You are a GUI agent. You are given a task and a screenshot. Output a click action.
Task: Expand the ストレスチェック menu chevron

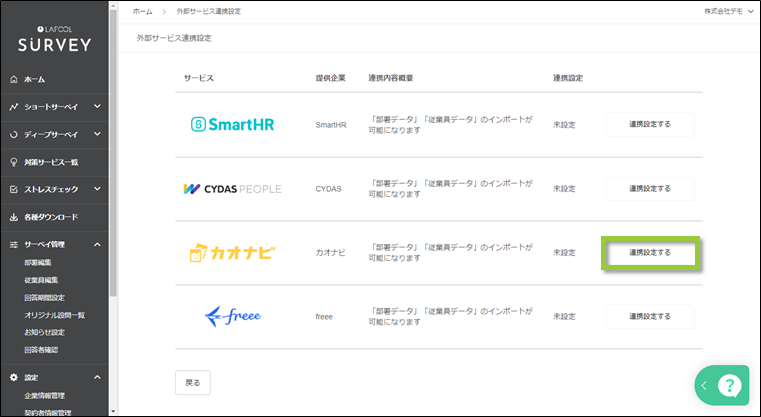[x=97, y=189]
